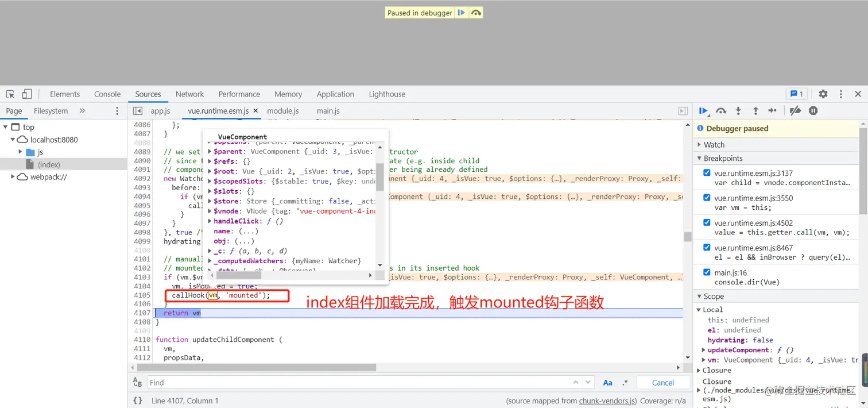The width and height of the screenshot is (868, 408).
Task: Open chunk-vendors.js source link
Action: [x=607, y=401]
